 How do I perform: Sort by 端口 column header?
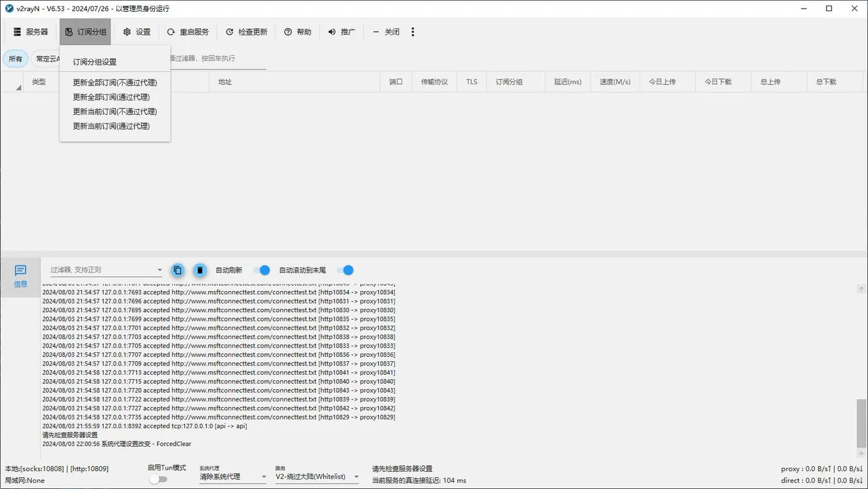[396, 82]
